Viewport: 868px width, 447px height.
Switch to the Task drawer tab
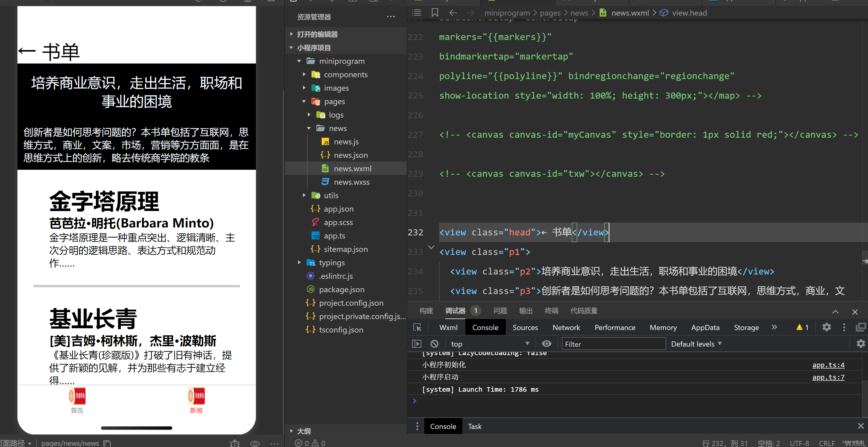click(475, 426)
